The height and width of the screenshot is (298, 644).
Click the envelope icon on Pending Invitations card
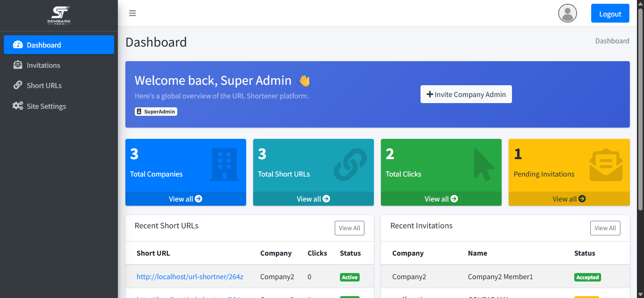tap(606, 165)
